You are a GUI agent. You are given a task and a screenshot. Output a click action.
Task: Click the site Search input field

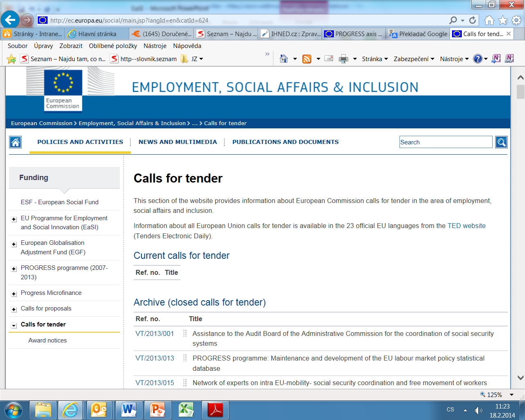tap(446, 142)
